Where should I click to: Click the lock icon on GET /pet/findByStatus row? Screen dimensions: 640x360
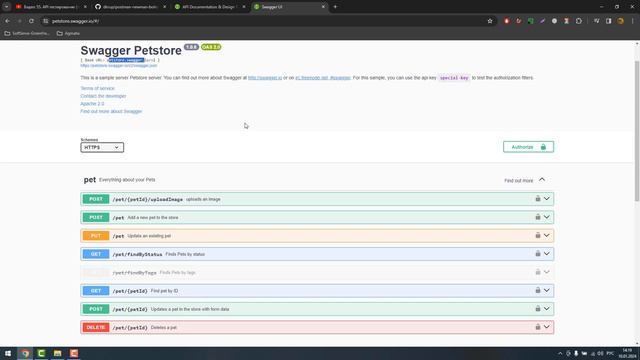(x=538, y=254)
